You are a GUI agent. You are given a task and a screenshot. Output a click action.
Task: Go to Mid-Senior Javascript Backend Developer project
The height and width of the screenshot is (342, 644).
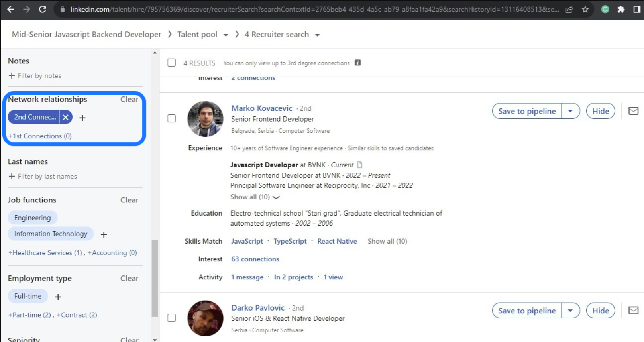(x=86, y=35)
